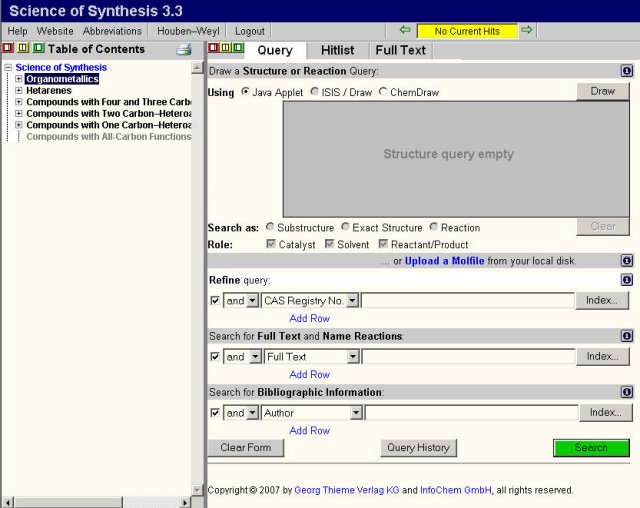Collapse the Science of Synthesis root node
The height and width of the screenshot is (508, 640).
point(8,67)
